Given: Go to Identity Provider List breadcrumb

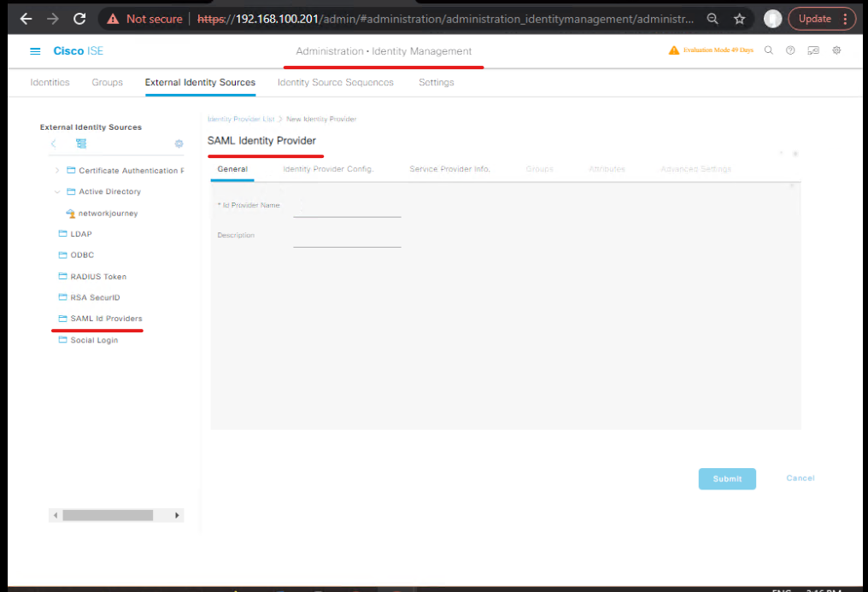Looking at the screenshot, I should tap(241, 119).
